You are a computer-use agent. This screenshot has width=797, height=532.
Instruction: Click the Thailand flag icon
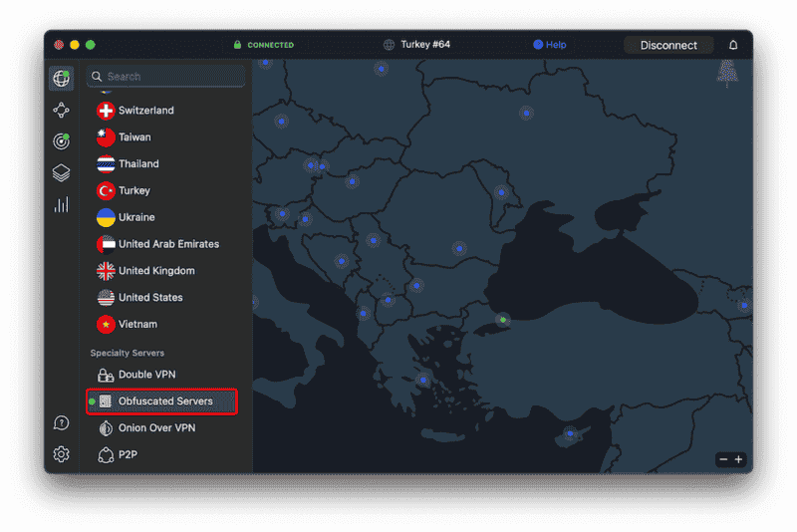[x=106, y=164]
